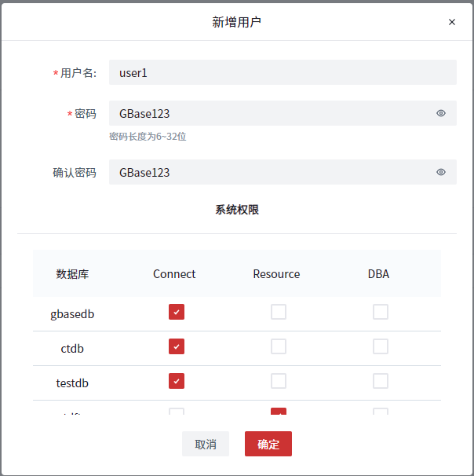Reveal confirm password using the eye icon
Screen dimensions: 474x476
[x=441, y=172]
